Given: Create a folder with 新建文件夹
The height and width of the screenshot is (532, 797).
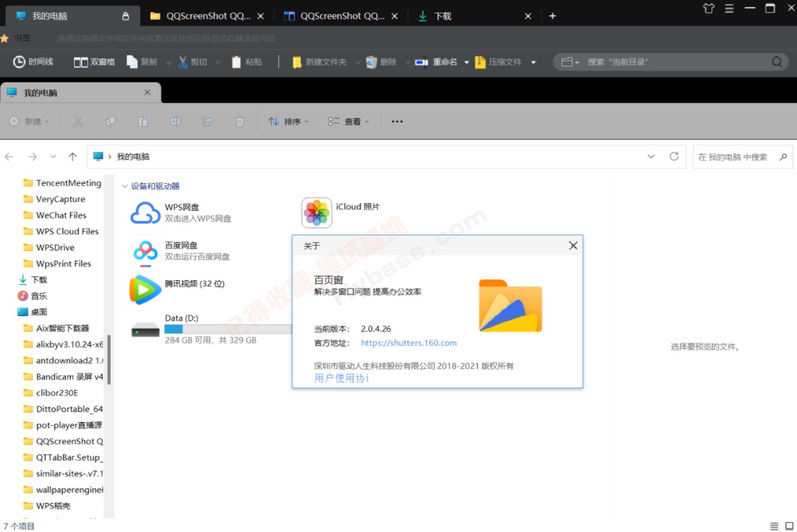Looking at the screenshot, I should (x=319, y=61).
